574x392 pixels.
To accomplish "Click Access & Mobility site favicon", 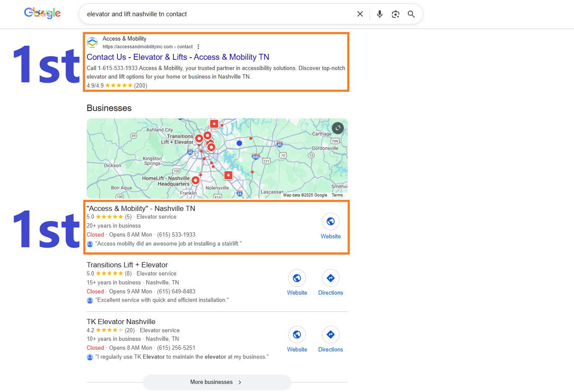I will coord(92,43).
